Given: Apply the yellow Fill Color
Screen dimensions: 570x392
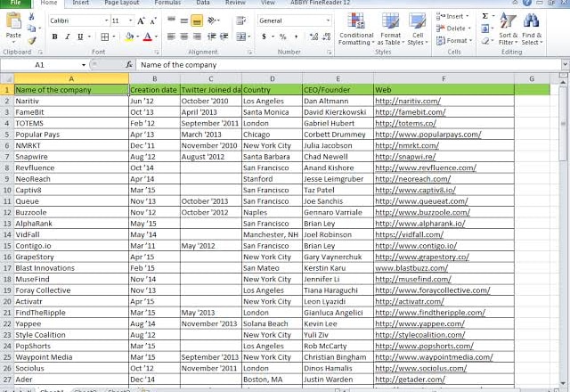Looking at the screenshot, I should [129, 37].
